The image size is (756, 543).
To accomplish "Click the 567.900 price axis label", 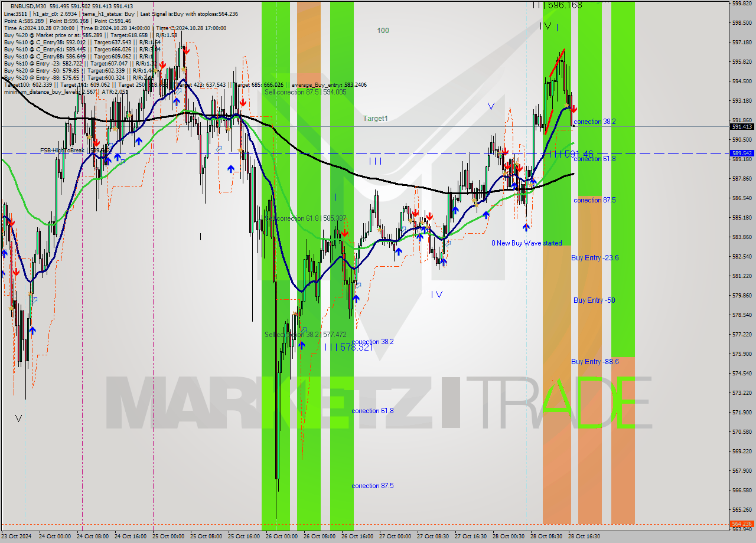I will [x=742, y=471].
